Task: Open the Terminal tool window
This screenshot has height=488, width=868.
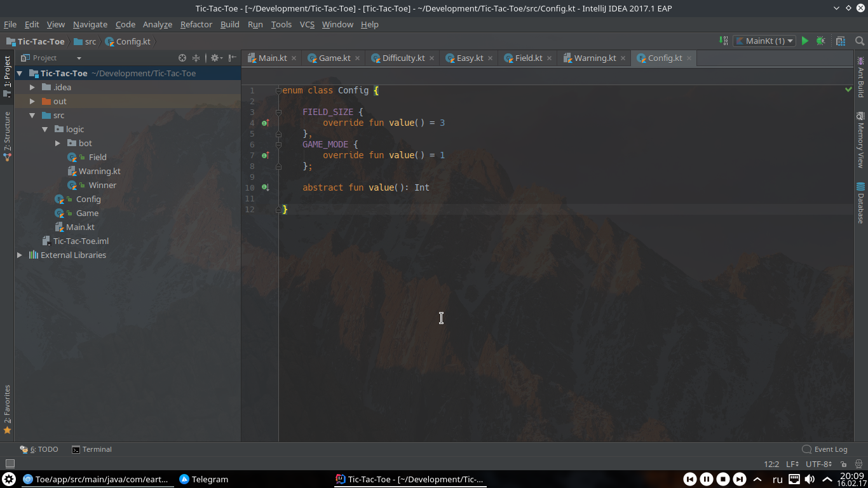Action: pyautogui.click(x=92, y=449)
